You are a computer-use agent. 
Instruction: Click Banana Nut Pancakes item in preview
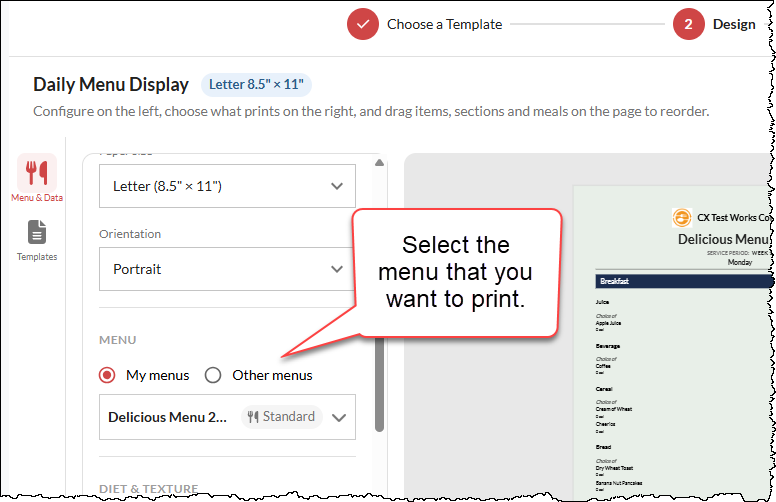coord(619,483)
